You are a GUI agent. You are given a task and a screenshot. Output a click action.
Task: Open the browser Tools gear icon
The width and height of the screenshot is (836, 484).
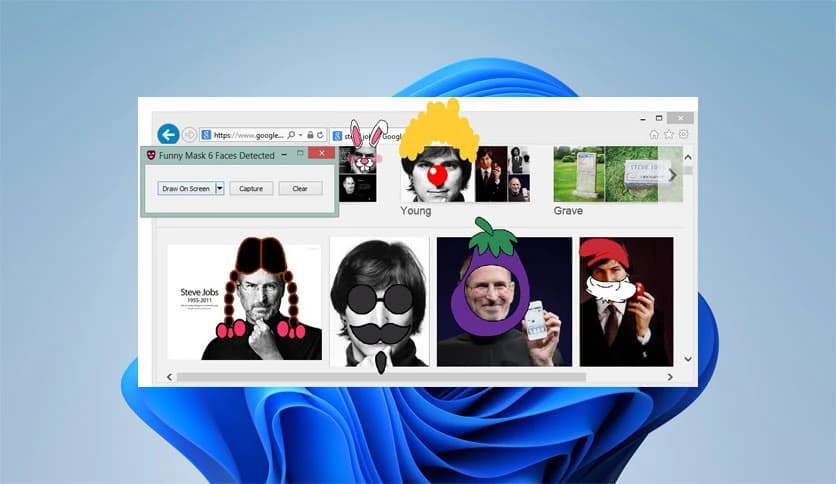pos(684,134)
